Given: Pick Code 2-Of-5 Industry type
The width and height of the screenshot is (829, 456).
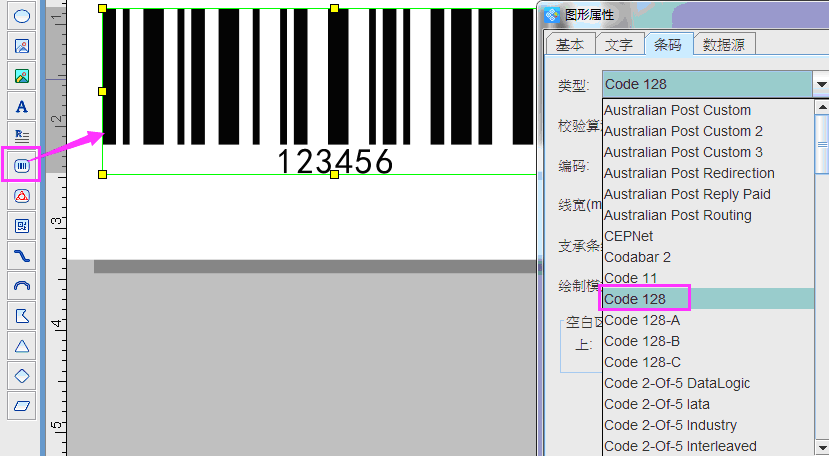Looking at the screenshot, I should pyautogui.click(x=708, y=425).
